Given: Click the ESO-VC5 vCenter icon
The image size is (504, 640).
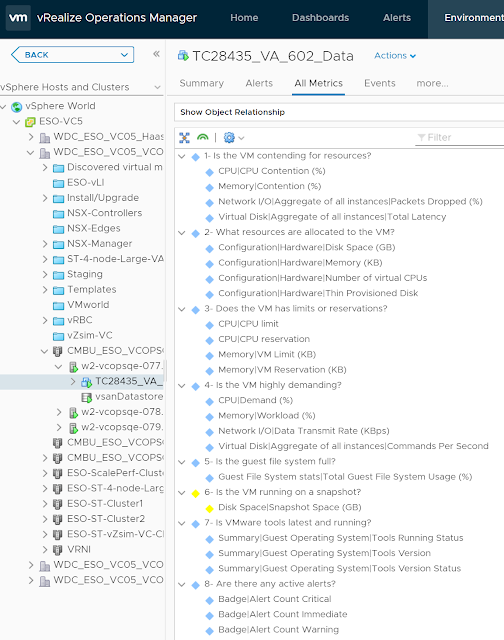Looking at the screenshot, I should coord(30,122).
